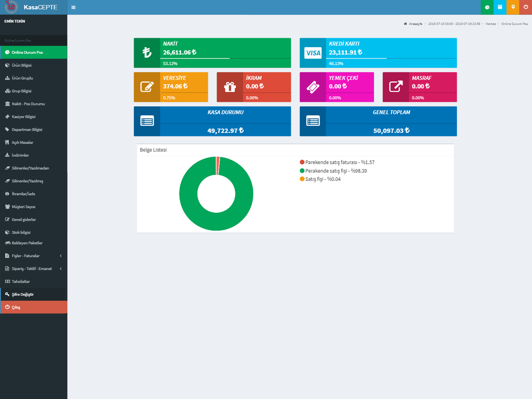Click KREDİ KARTI amount 23,111.91

coord(346,52)
